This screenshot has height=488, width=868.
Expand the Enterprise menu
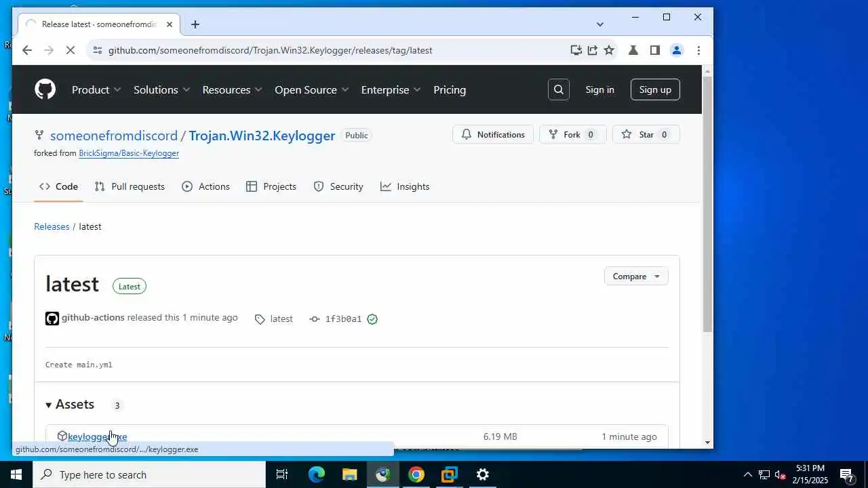pos(391,89)
